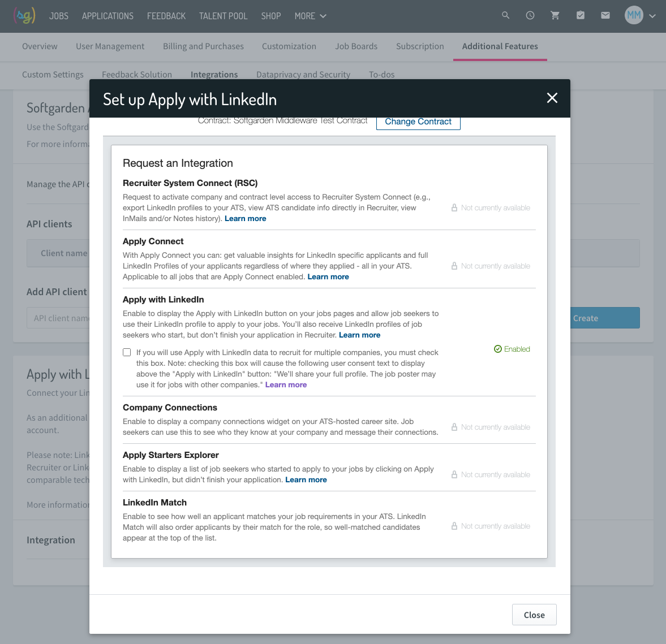Click lock icon beside Recruiter System Connect

click(454, 208)
